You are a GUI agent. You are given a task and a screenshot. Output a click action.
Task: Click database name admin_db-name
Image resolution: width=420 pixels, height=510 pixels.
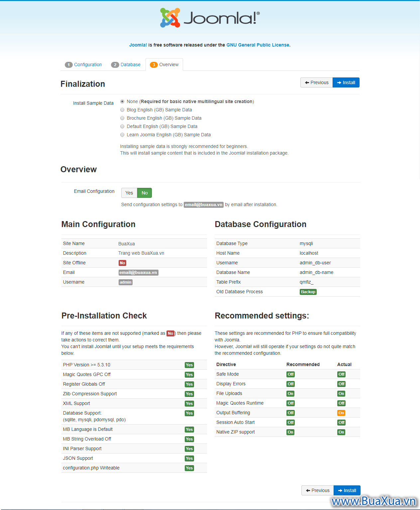pos(317,272)
